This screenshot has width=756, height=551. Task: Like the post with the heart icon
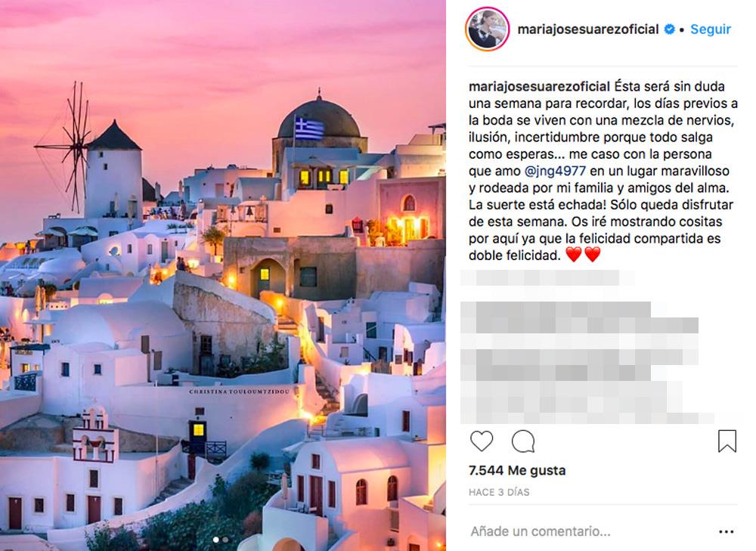(x=481, y=441)
